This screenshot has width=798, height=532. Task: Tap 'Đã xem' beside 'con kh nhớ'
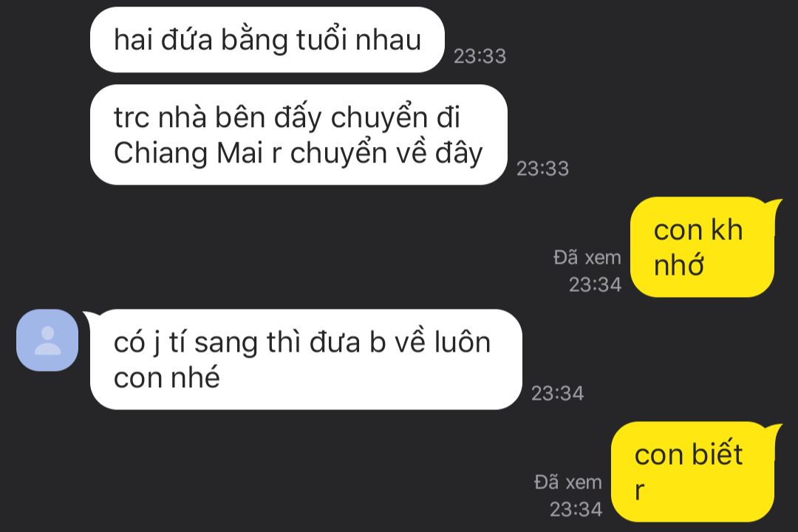pyautogui.click(x=587, y=258)
